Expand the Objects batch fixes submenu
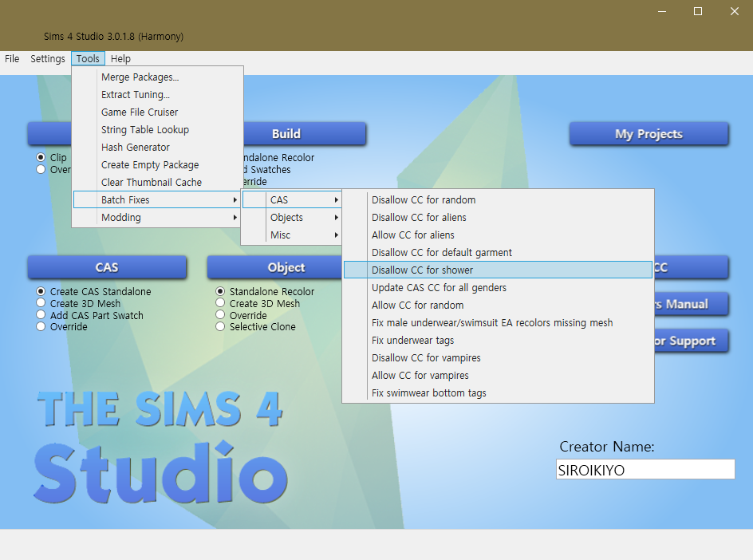This screenshot has width=753, height=560. click(x=292, y=218)
